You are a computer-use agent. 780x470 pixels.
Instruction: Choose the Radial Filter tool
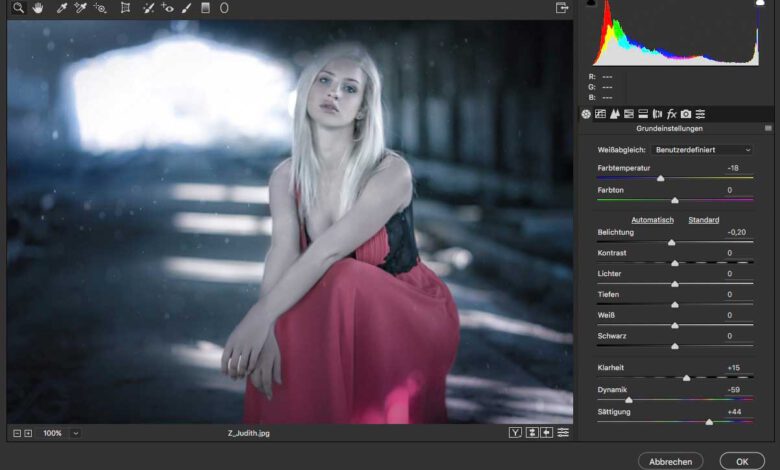point(224,8)
